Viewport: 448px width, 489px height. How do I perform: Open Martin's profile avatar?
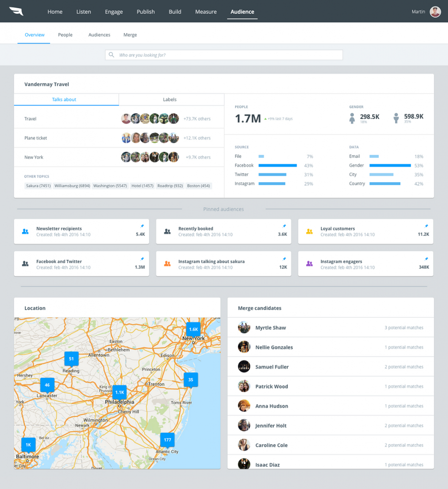[x=434, y=11]
